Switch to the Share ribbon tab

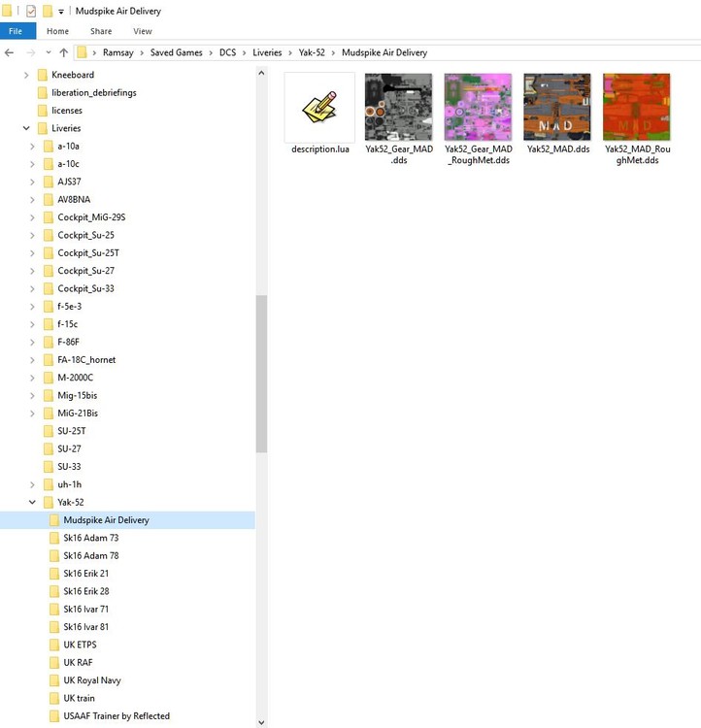[101, 31]
